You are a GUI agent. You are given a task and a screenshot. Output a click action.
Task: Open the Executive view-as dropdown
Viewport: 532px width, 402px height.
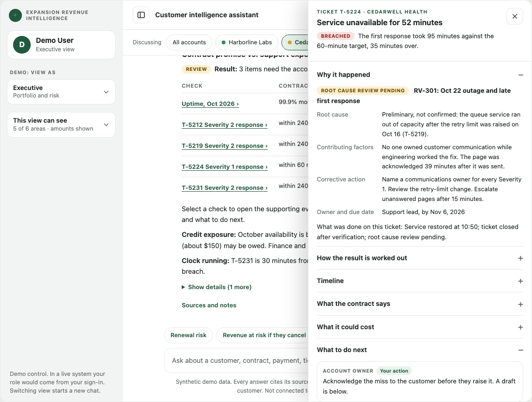click(61, 92)
